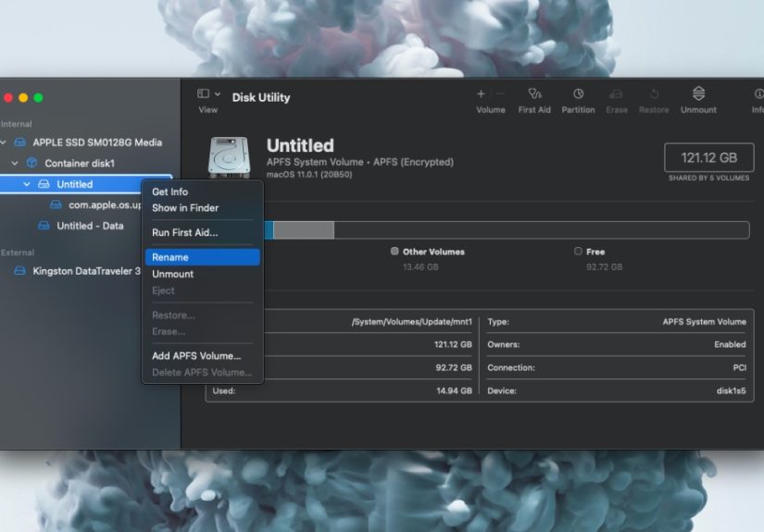Click the greyed Eject menu entry

[163, 291]
